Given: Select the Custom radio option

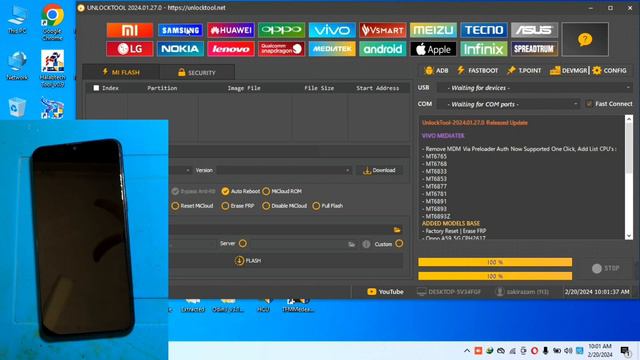Looking at the screenshot, I should (399, 244).
